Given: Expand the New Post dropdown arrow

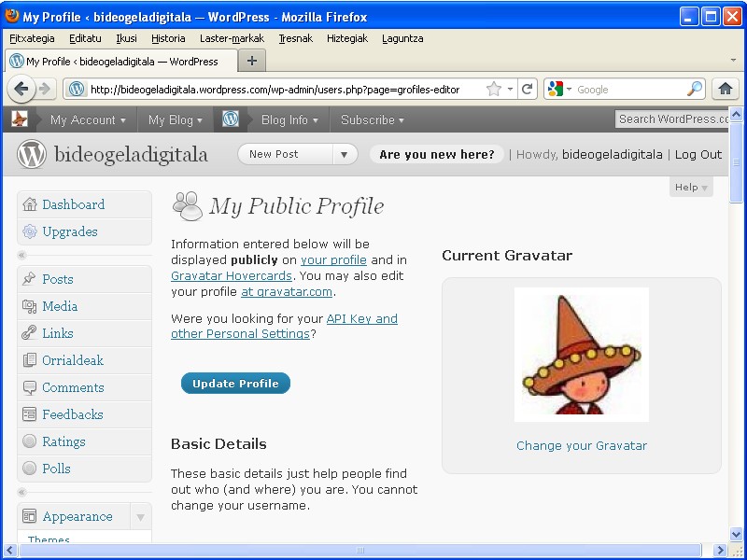Looking at the screenshot, I should [345, 154].
